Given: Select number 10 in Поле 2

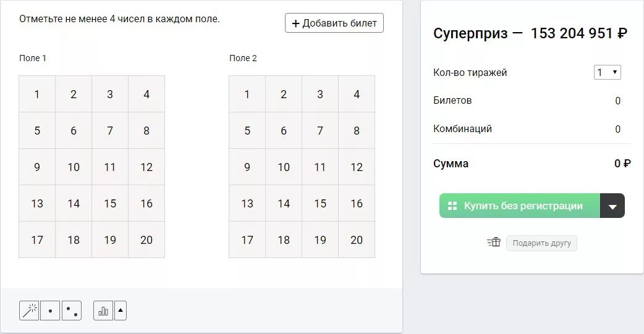Looking at the screenshot, I should pos(284,167).
